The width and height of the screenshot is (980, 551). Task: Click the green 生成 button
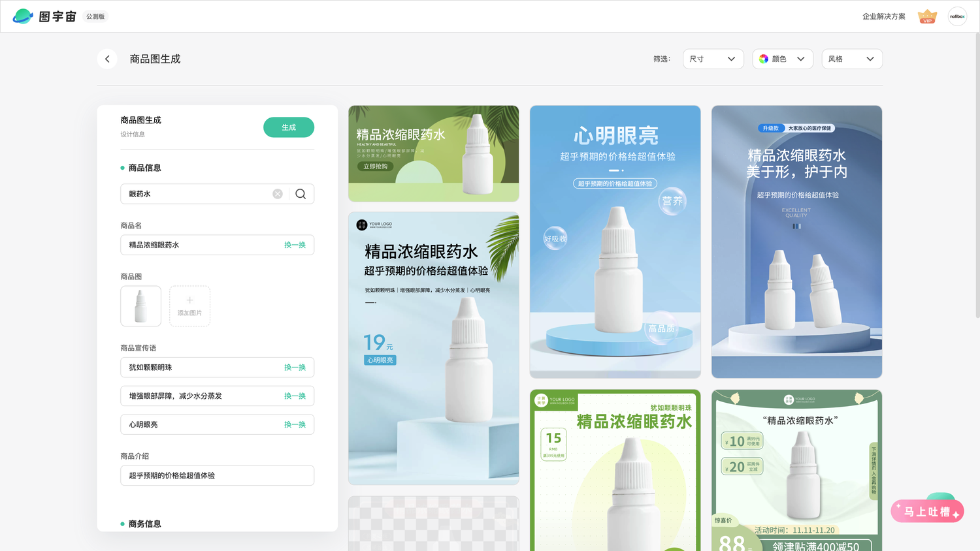click(x=289, y=127)
